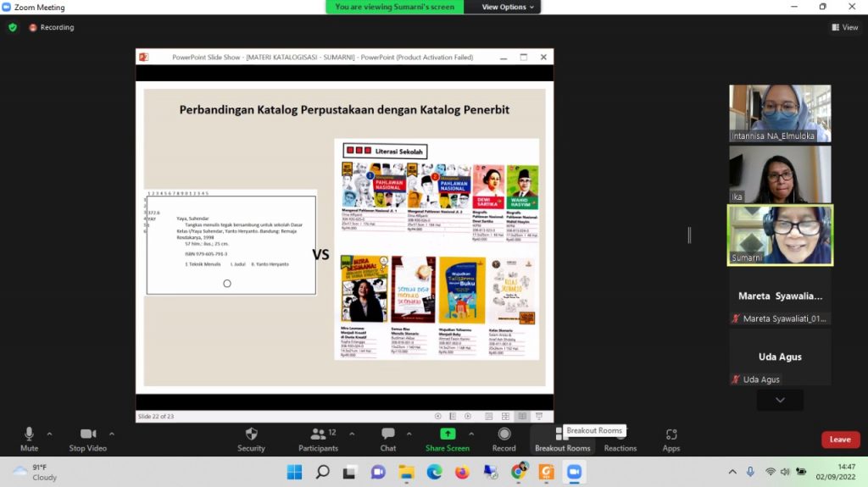Click the green Share Screen icon
Viewport: 868px width, 487px height.
[447, 434]
